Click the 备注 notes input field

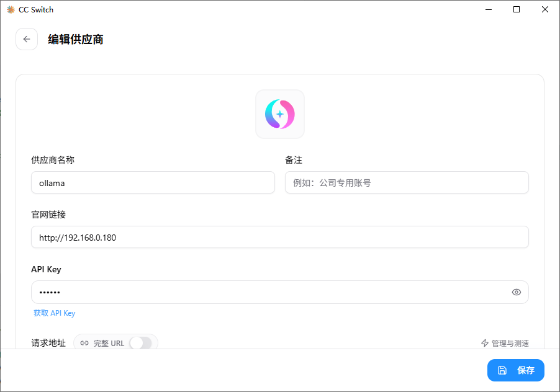[407, 182]
